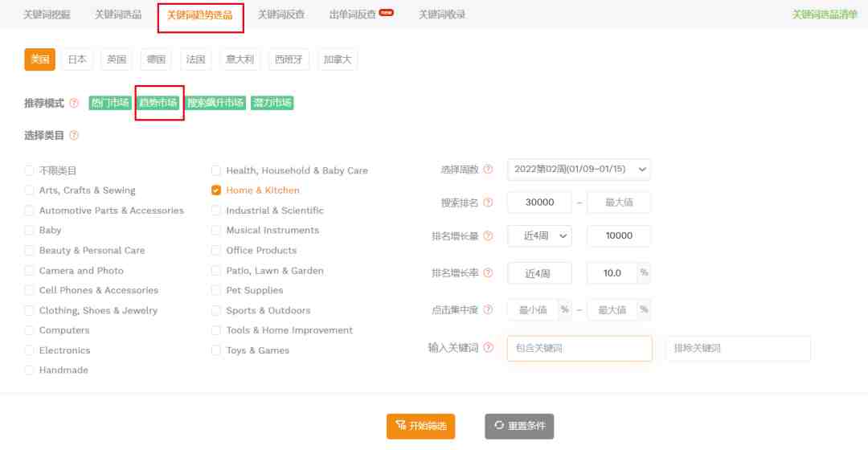
Task: Check Arts, Crafts & Sewing category
Action: [30, 190]
